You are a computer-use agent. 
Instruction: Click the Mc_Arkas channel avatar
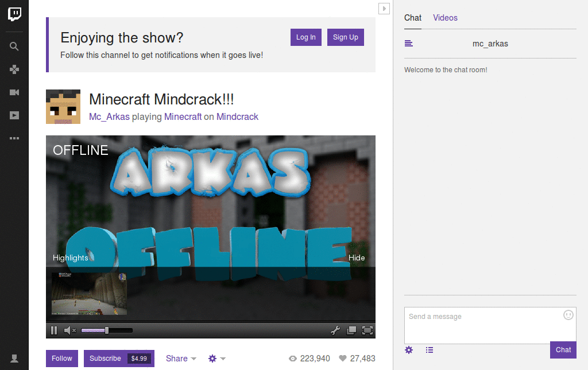pyautogui.click(x=63, y=107)
